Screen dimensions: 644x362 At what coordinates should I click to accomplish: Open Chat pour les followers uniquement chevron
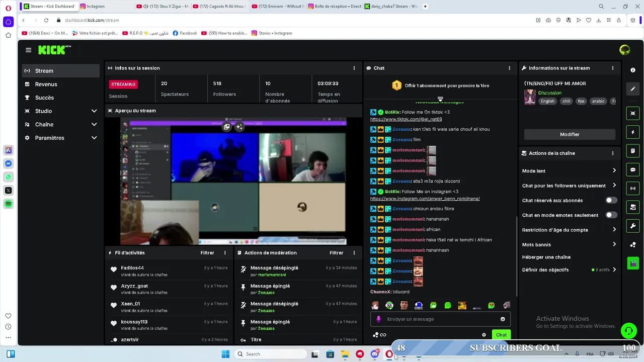click(x=614, y=186)
